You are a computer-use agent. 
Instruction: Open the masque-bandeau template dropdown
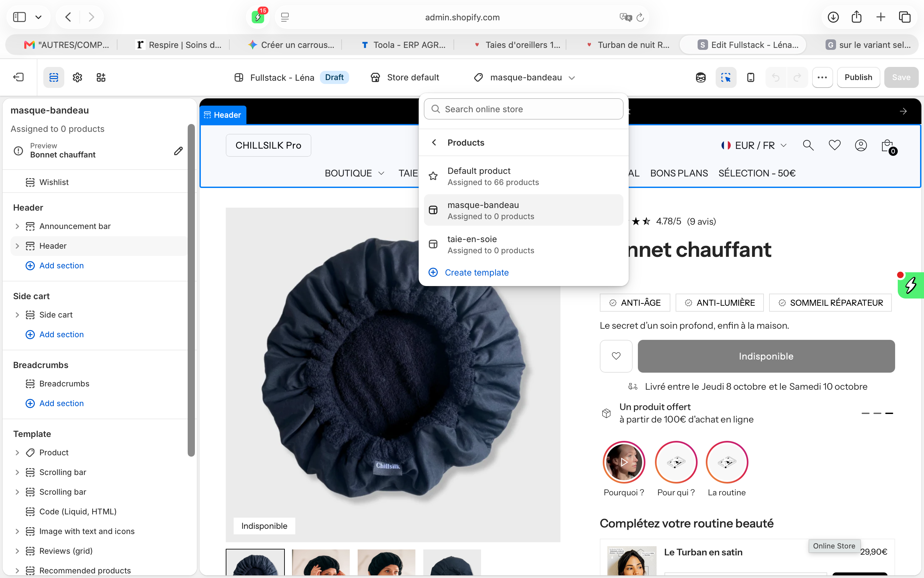(x=524, y=77)
